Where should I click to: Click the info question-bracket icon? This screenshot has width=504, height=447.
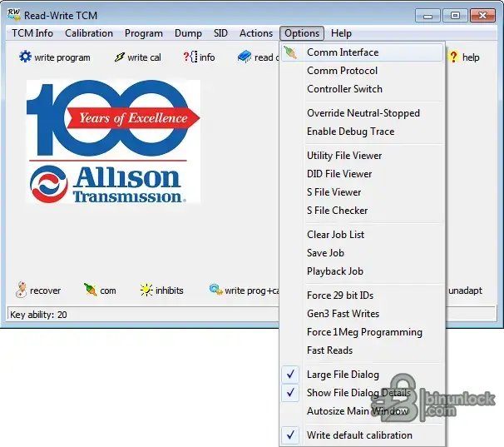point(190,57)
